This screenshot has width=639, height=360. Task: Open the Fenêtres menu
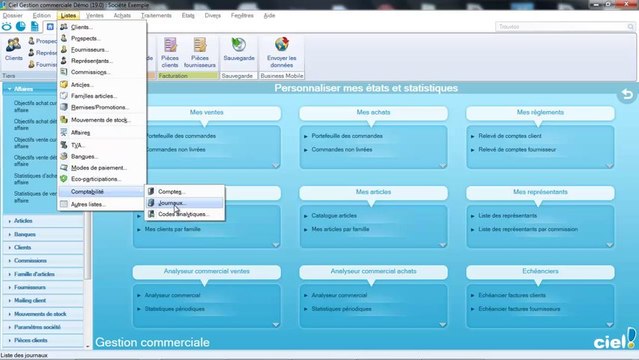point(242,15)
